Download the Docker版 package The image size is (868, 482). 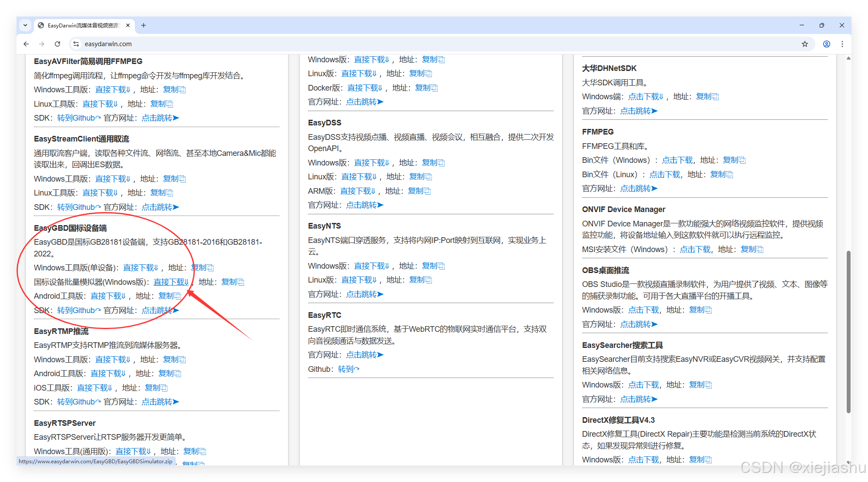point(365,88)
